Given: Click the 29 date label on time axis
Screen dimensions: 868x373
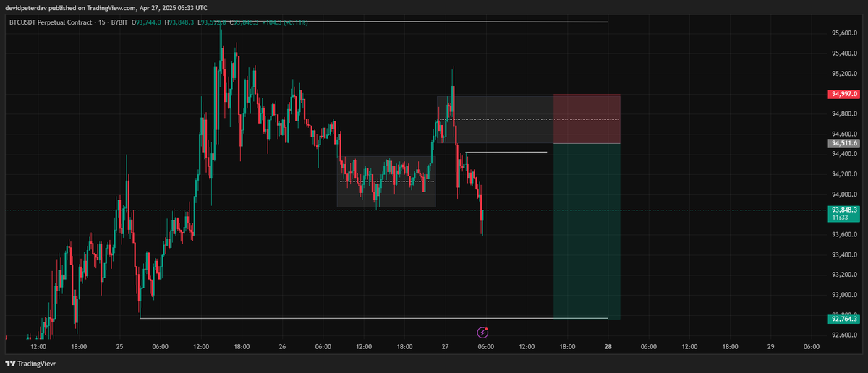Looking at the screenshot, I should (771, 347).
